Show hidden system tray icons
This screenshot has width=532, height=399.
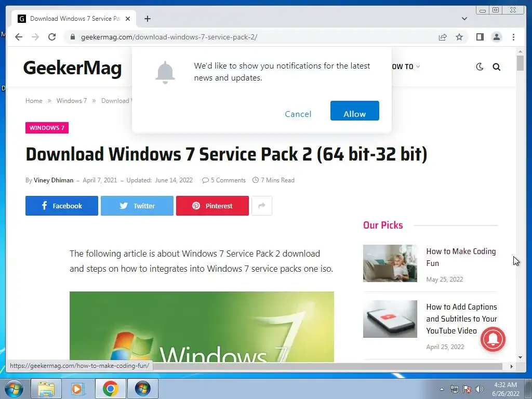coord(442,389)
